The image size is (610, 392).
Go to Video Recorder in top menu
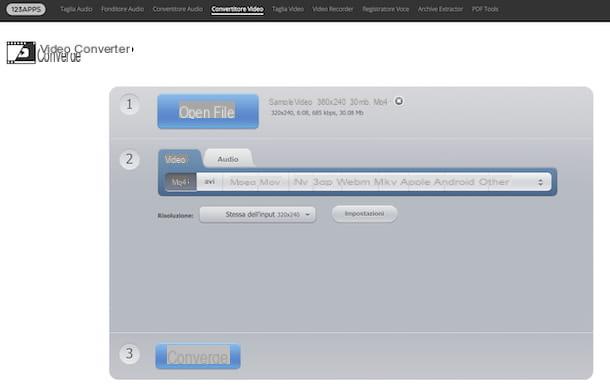pos(333,9)
